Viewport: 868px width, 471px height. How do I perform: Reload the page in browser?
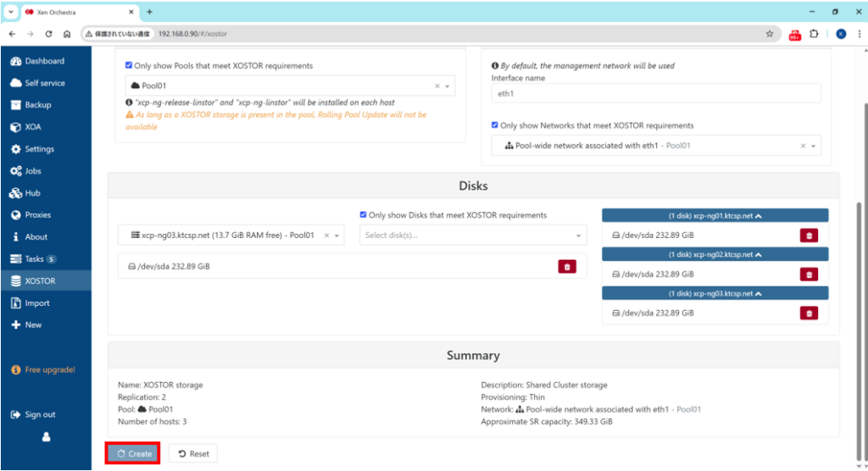48,34
